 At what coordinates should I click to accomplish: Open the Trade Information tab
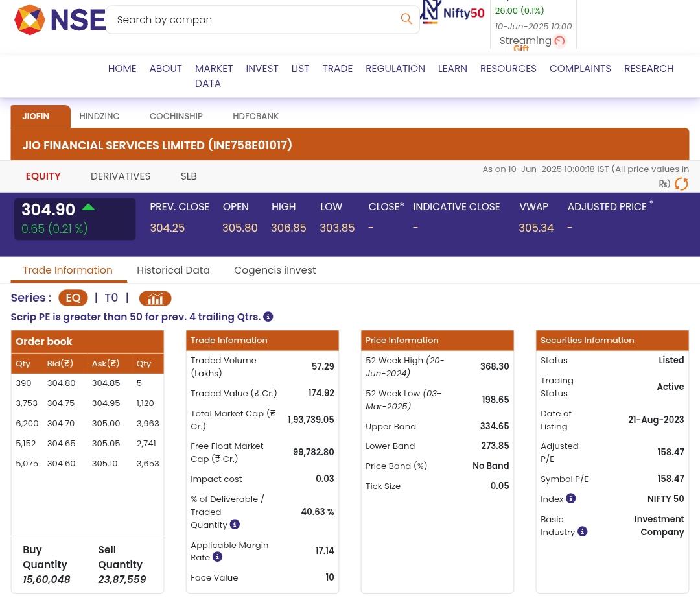tap(68, 270)
